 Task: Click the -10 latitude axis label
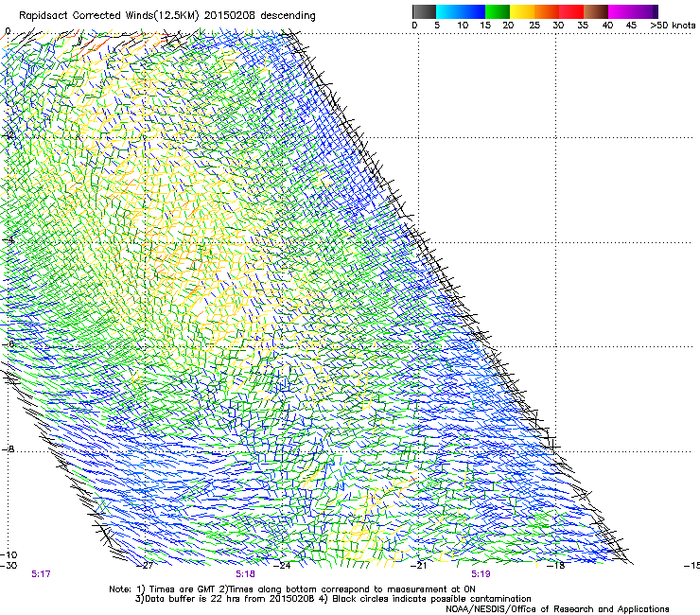pos(9,555)
